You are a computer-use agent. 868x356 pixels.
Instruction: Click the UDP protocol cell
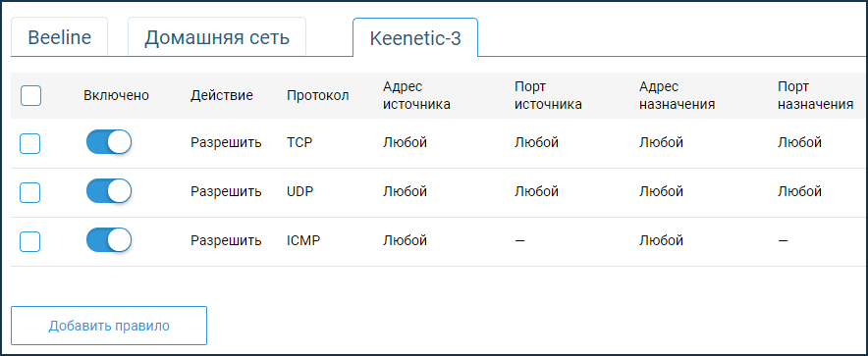coord(299,192)
